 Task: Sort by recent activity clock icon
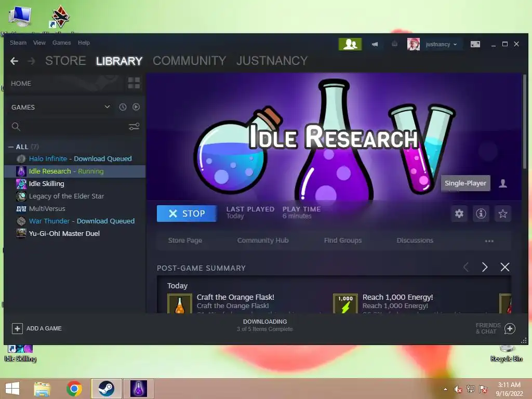(123, 107)
